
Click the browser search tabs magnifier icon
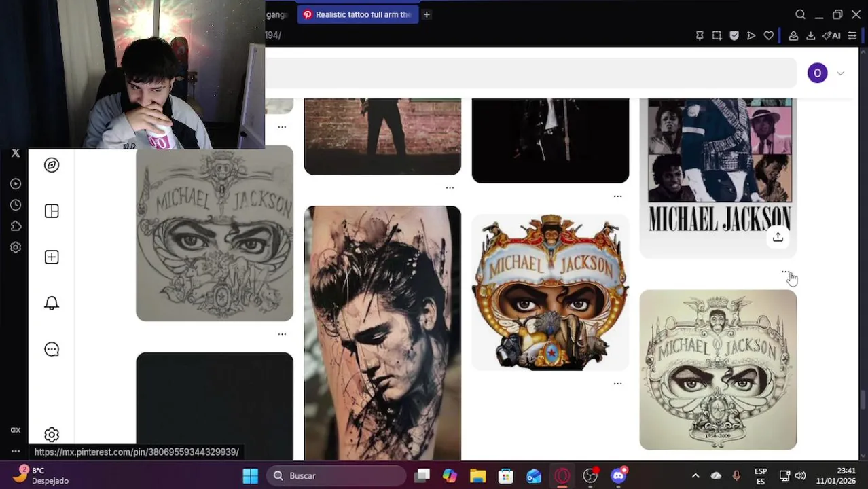[800, 14]
